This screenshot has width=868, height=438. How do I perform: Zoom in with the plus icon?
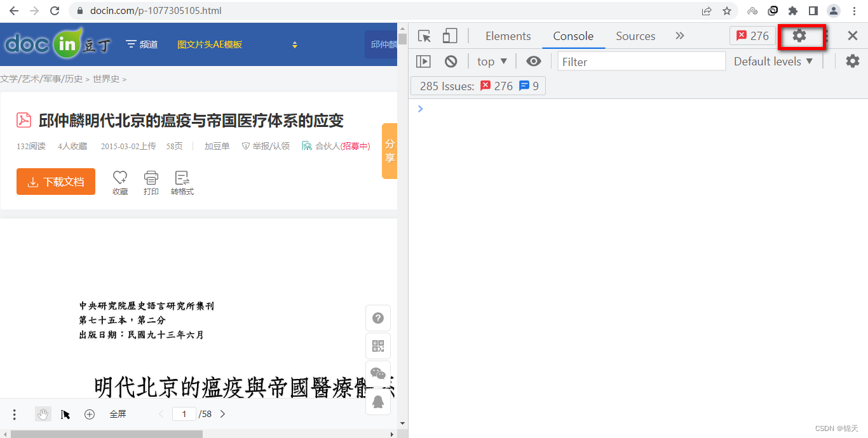(90, 415)
